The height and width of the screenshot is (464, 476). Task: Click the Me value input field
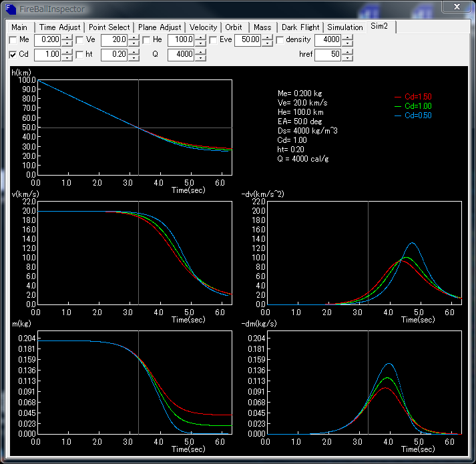pyautogui.click(x=47, y=40)
